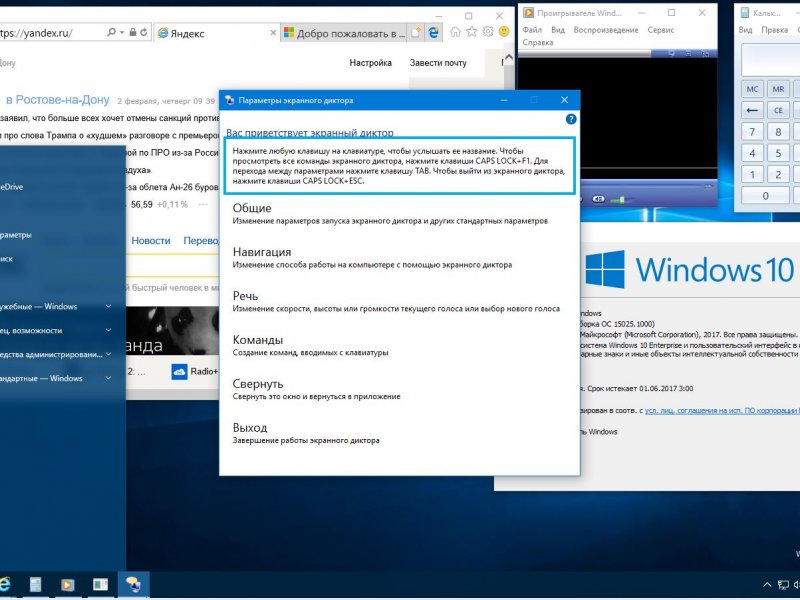Switch to the Добро пожаловать tab
The height and width of the screenshot is (600, 800).
pyautogui.click(x=344, y=33)
